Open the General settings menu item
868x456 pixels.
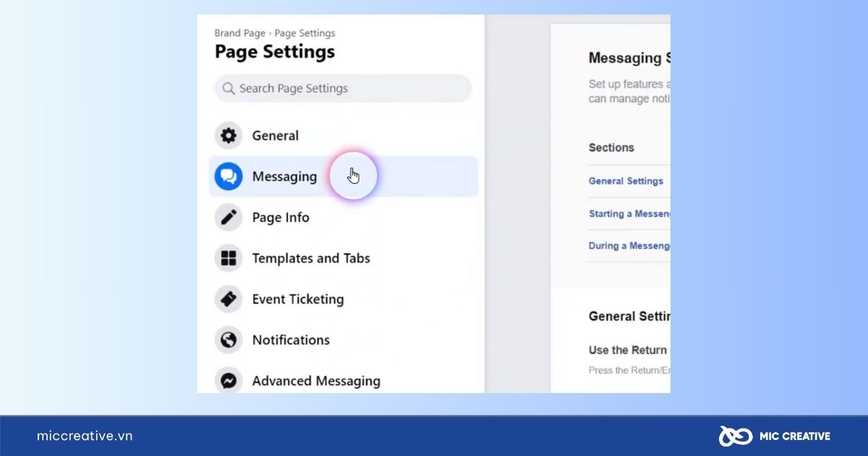(344, 135)
